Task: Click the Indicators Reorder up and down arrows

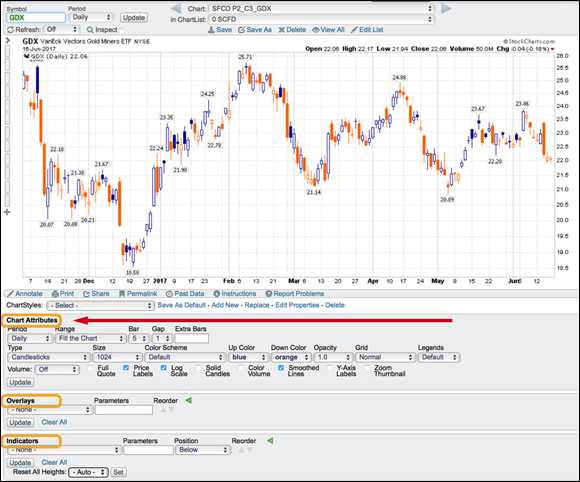Action: [x=245, y=450]
